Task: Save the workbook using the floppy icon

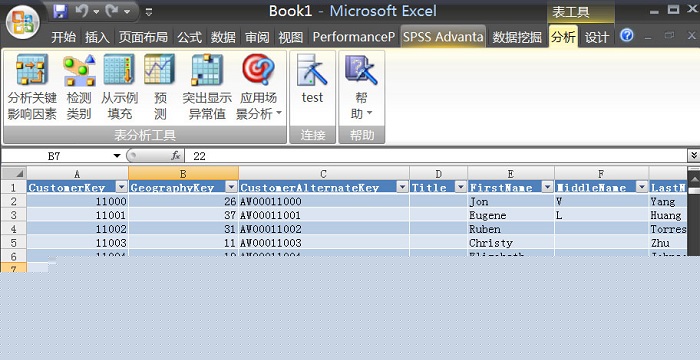Action: [x=60, y=11]
